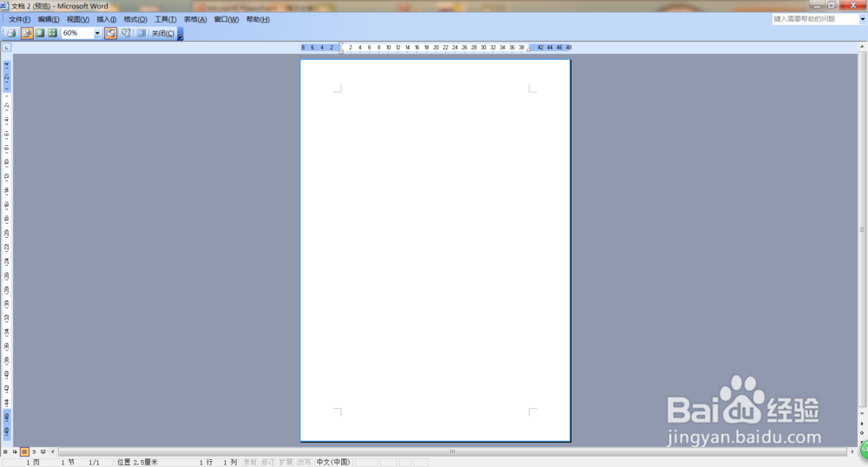
Task: Open the 文件(F) menu
Action: click(x=19, y=19)
